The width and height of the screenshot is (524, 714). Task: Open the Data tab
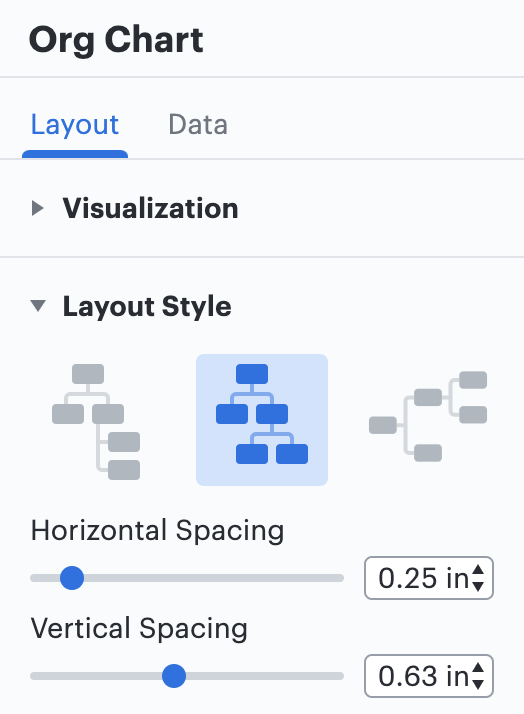[198, 124]
